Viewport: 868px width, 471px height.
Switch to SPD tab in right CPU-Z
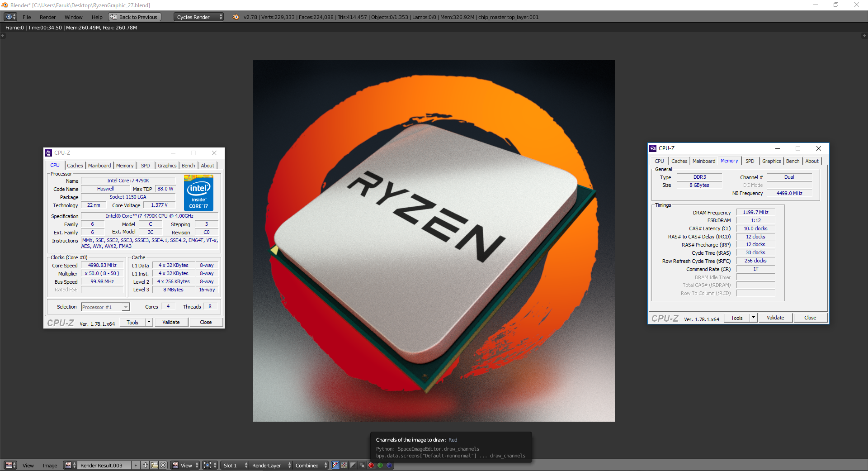750,161
